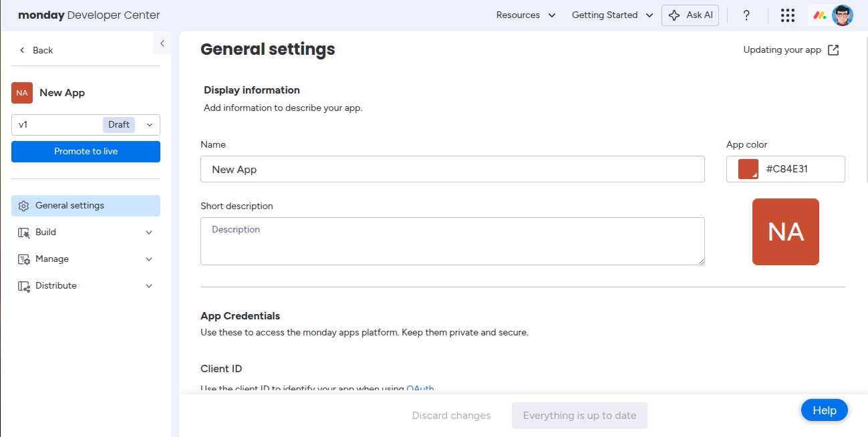Expand the Distribute section chevron
The height and width of the screenshot is (437, 868).
coord(149,286)
